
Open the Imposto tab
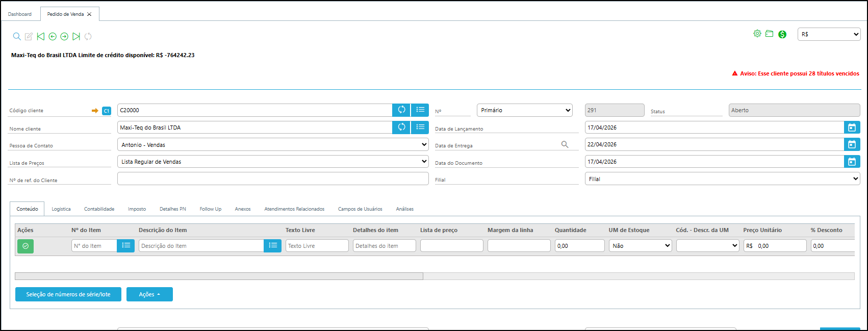pyautogui.click(x=137, y=209)
